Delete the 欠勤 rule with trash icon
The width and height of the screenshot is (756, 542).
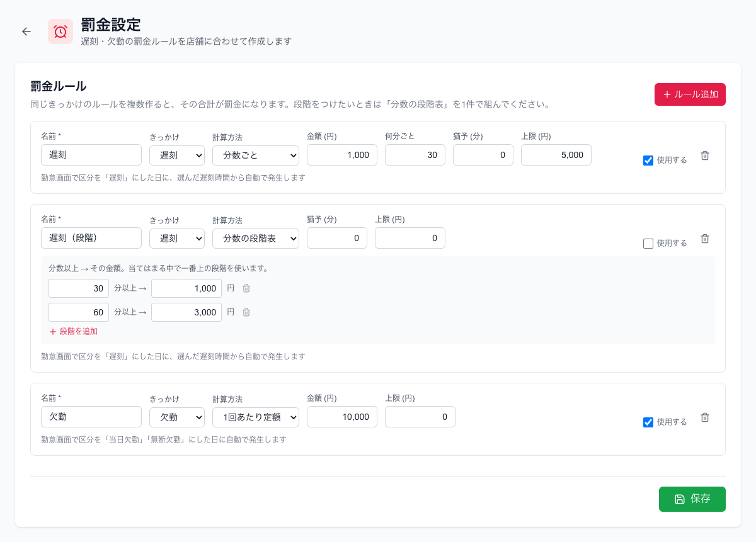[x=705, y=417]
